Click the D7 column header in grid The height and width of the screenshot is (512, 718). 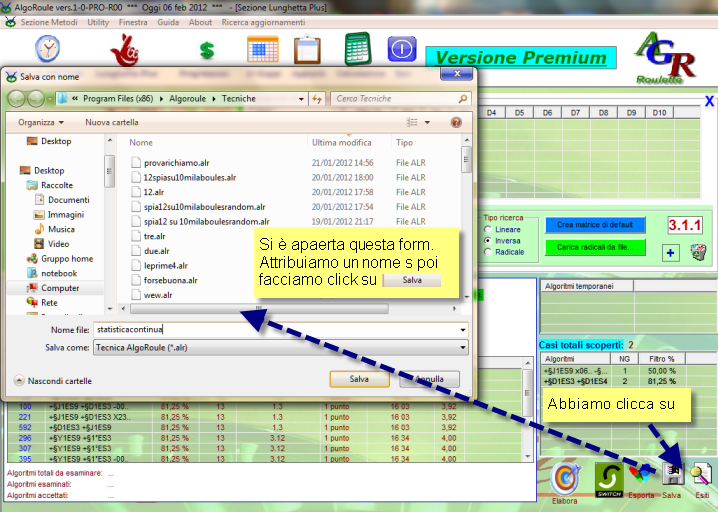575,112
